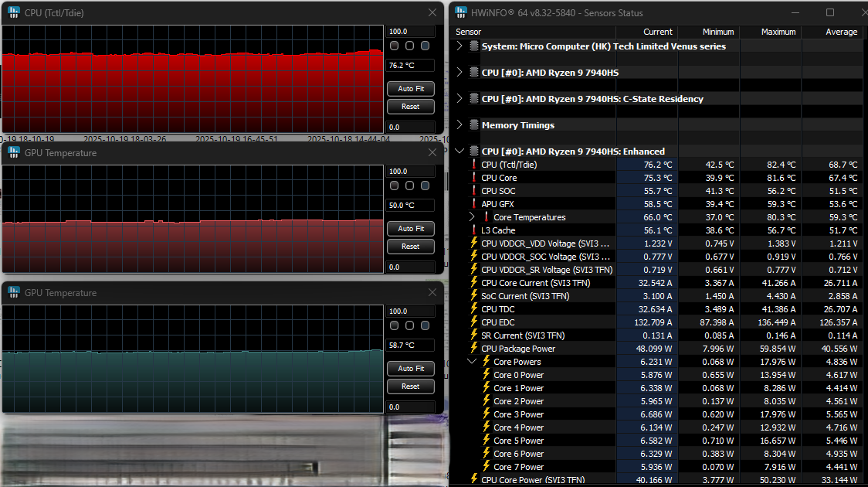The image size is (868, 487).
Task: Click the Average column header
Action: click(841, 32)
